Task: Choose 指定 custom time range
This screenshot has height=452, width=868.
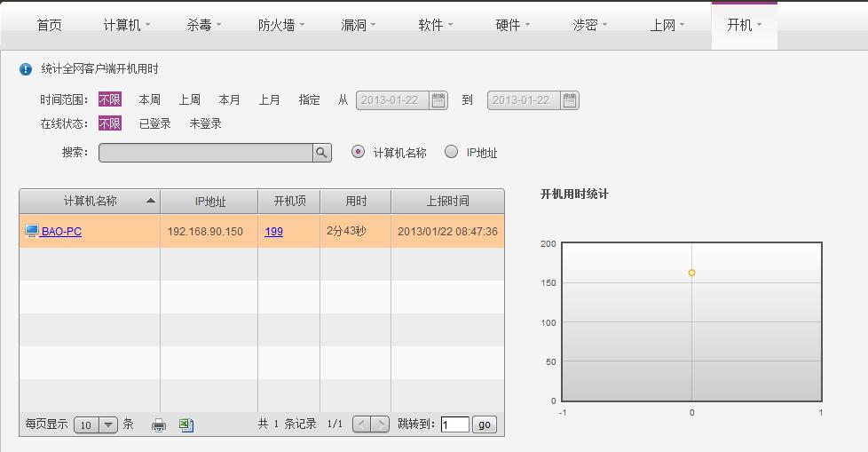Action: pyautogui.click(x=309, y=99)
